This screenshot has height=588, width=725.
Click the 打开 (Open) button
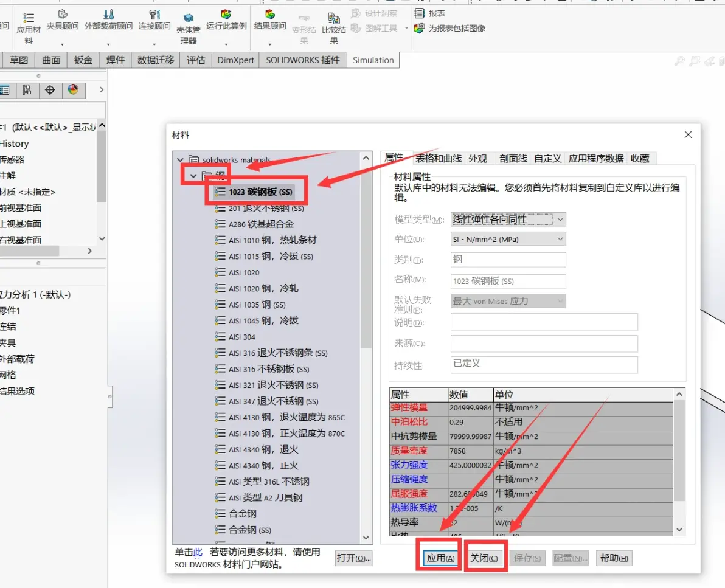(x=354, y=558)
